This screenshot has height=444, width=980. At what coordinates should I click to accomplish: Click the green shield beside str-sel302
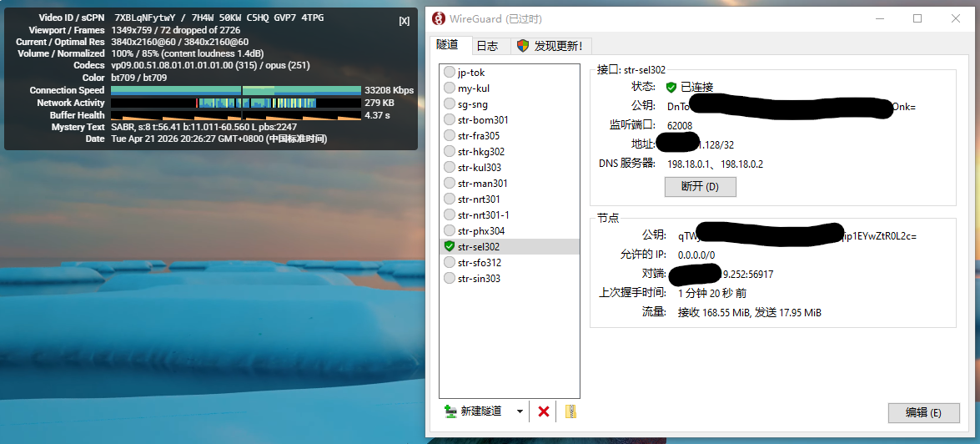[449, 246]
